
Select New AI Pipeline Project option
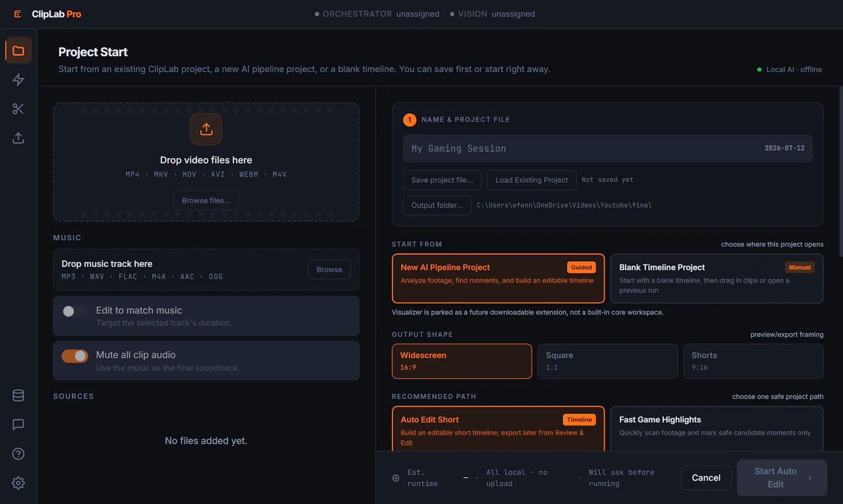(x=498, y=279)
